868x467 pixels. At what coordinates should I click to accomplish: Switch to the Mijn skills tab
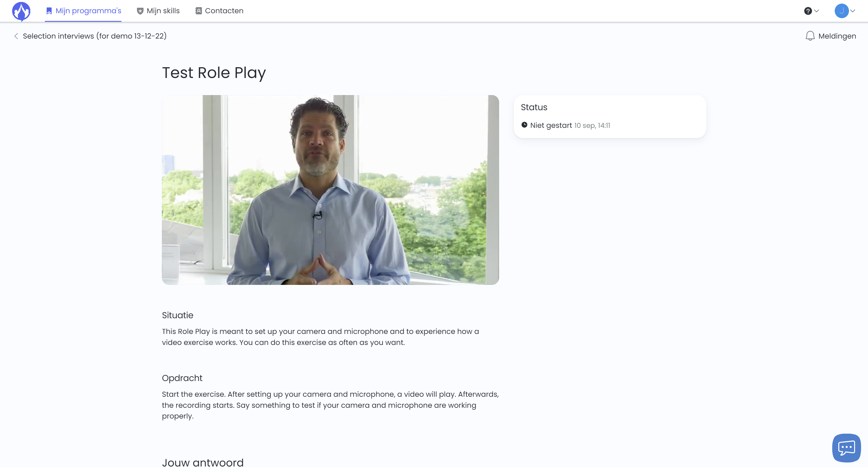coord(158,11)
